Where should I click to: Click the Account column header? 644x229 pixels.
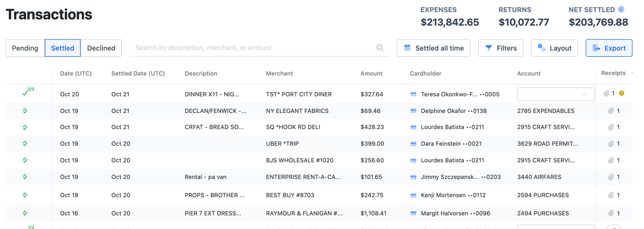click(x=529, y=73)
